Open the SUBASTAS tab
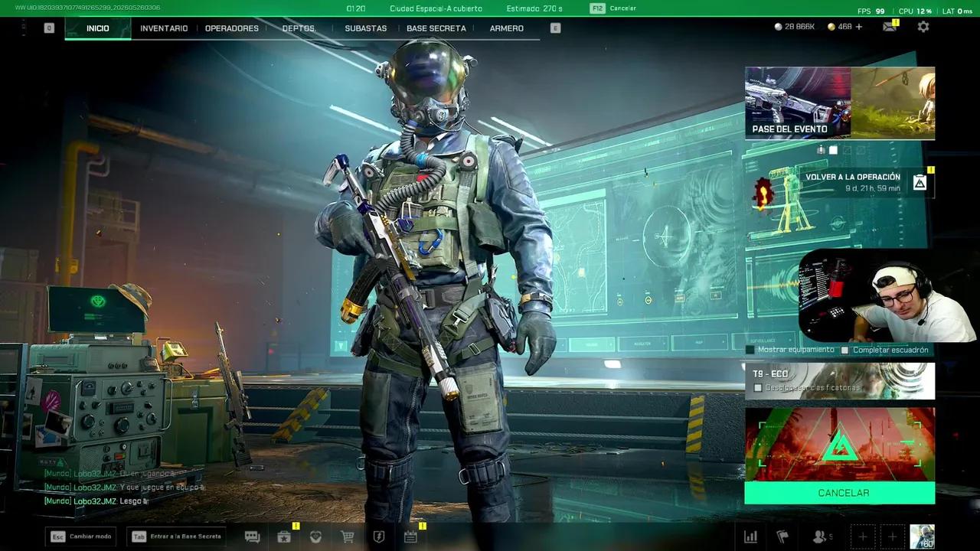The width and height of the screenshot is (980, 551). click(x=366, y=28)
